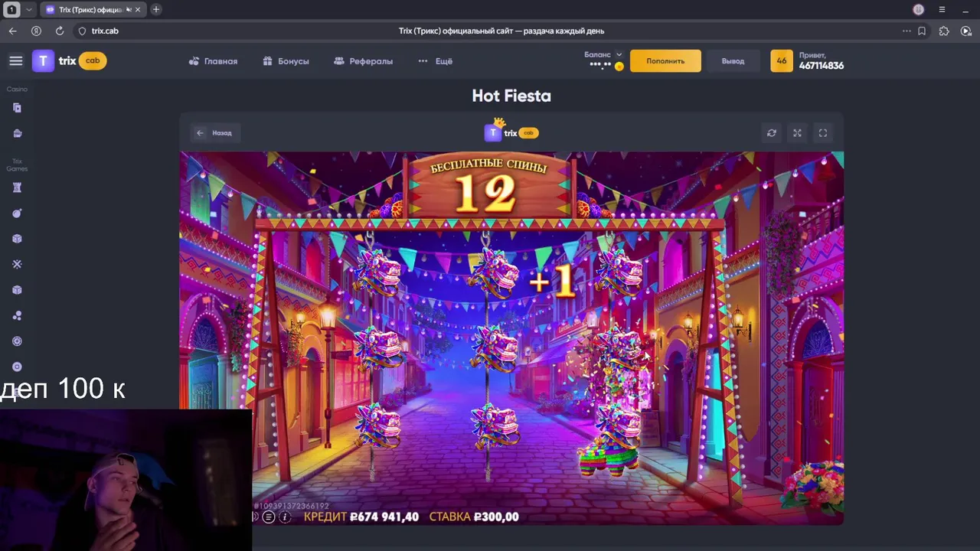Open the wheel sidebar game icon
Image resolution: width=980 pixels, height=551 pixels.
tap(17, 341)
